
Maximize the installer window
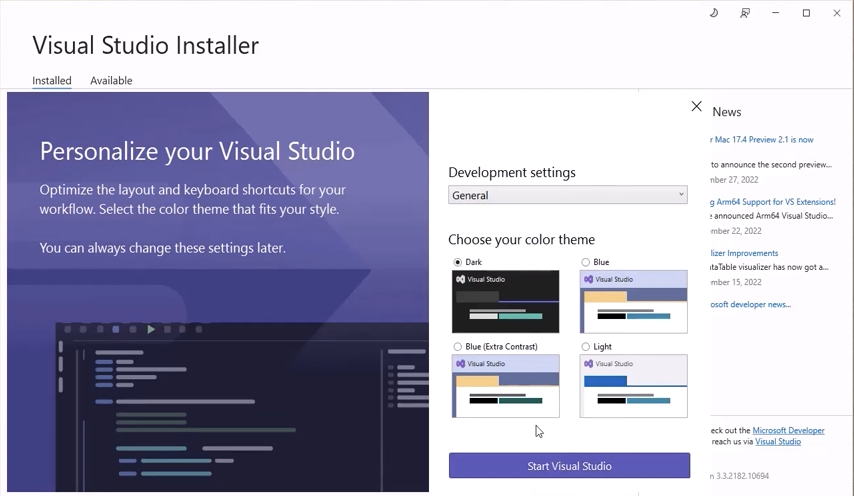[806, 13]
